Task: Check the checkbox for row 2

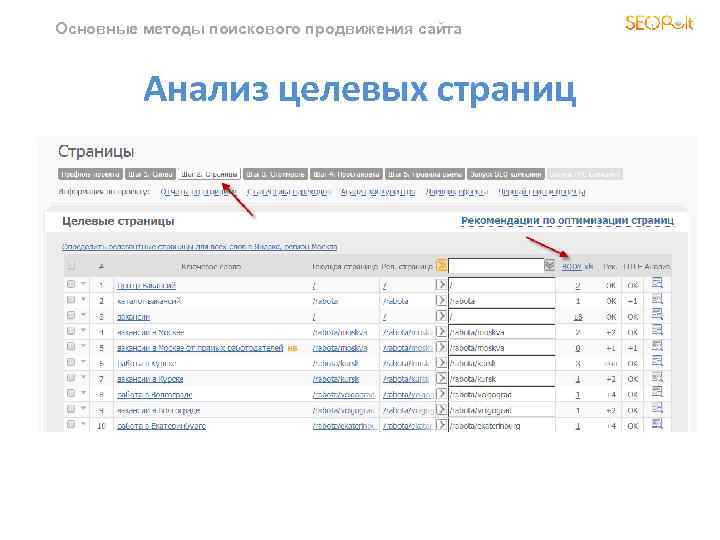Action: tap(71, 300)
